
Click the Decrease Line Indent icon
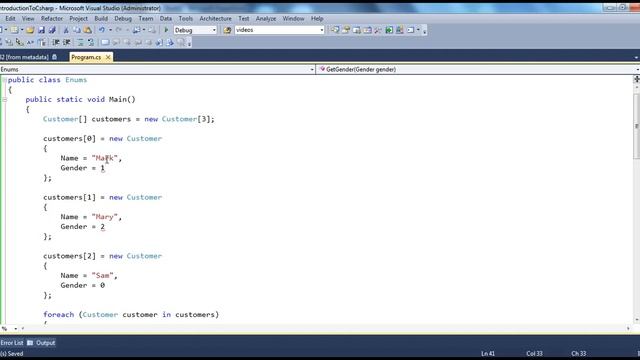tap(56, 42)
